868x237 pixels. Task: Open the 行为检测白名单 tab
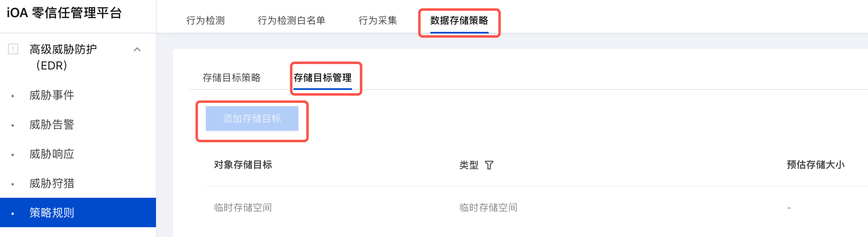pos(291,20)
